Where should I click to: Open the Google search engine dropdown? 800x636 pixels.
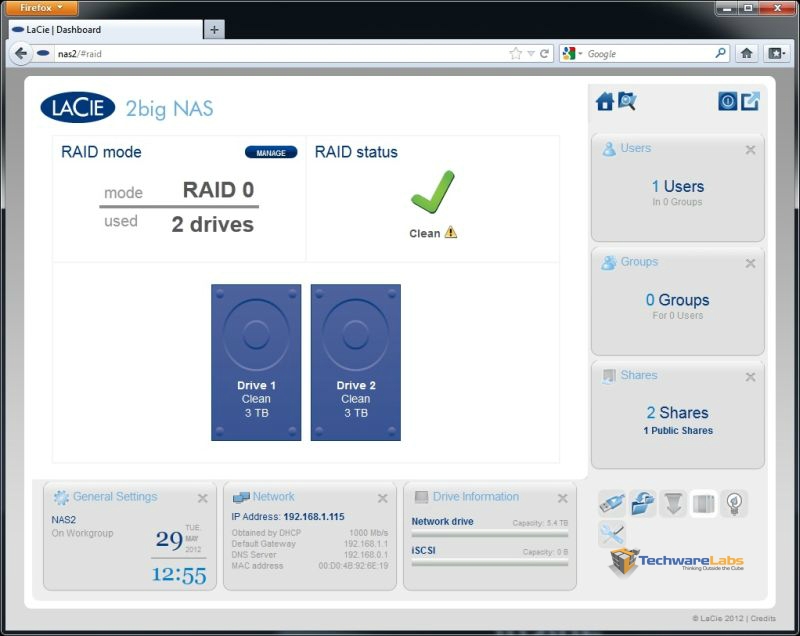click(x=573, y=54)
